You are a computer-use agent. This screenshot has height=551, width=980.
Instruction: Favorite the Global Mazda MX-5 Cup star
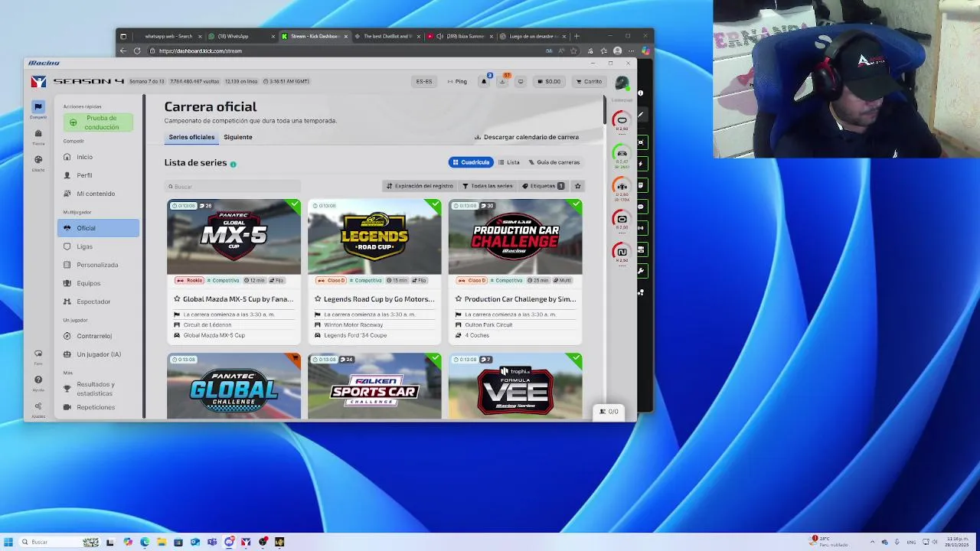[177, 299]
